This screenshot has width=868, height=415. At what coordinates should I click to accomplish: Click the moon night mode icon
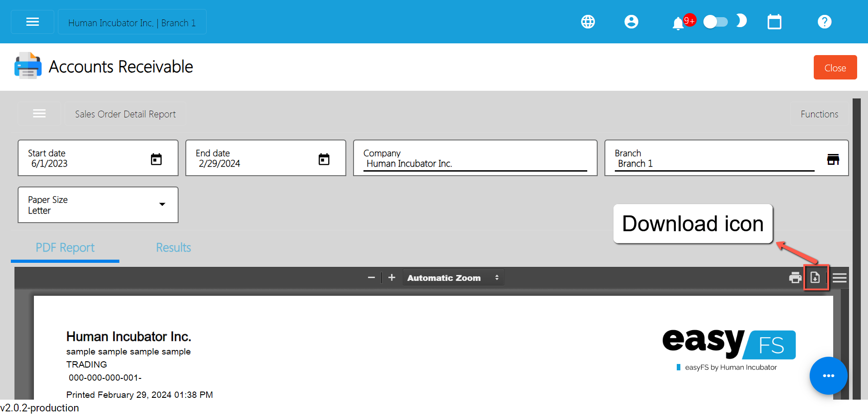(x=741, y=21)
